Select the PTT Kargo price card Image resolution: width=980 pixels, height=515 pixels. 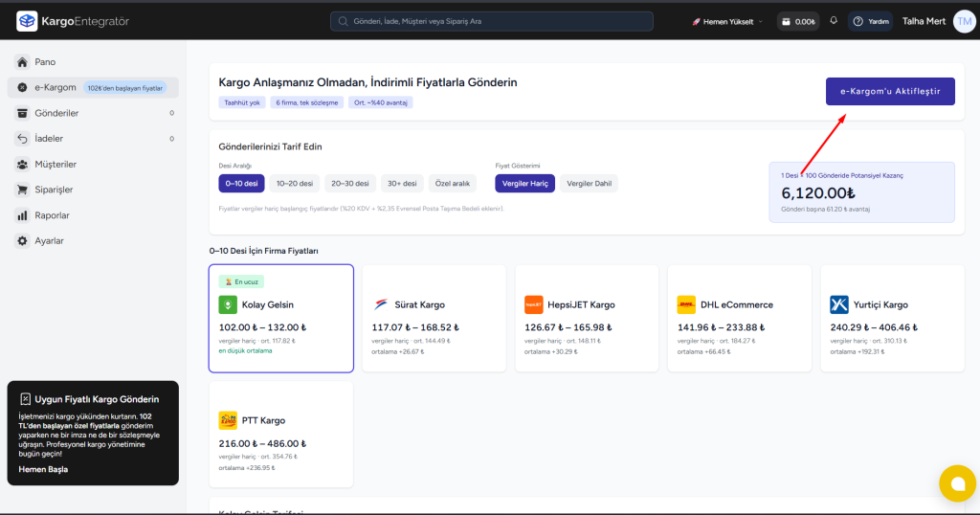[281, 435]
